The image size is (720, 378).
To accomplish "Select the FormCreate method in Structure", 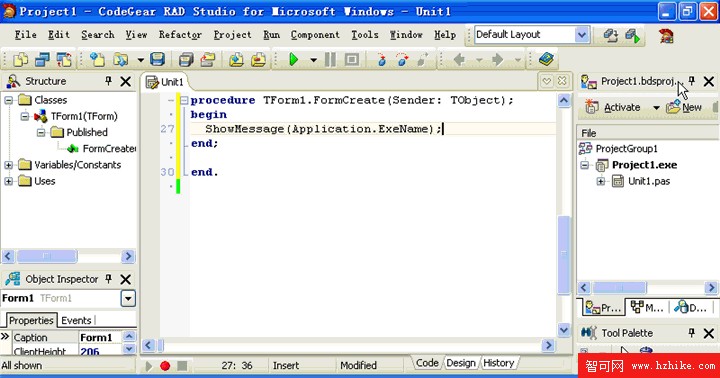I will (x=109, y=148).
